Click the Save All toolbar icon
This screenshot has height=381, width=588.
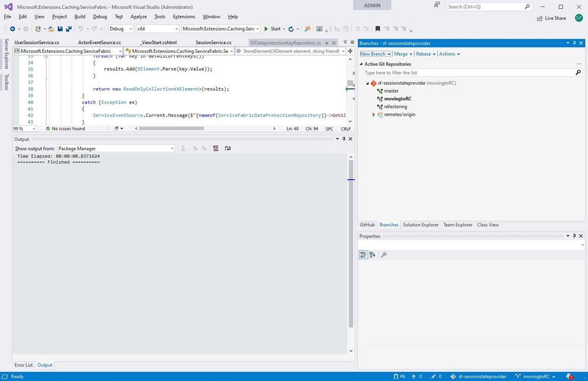point(69,29)
